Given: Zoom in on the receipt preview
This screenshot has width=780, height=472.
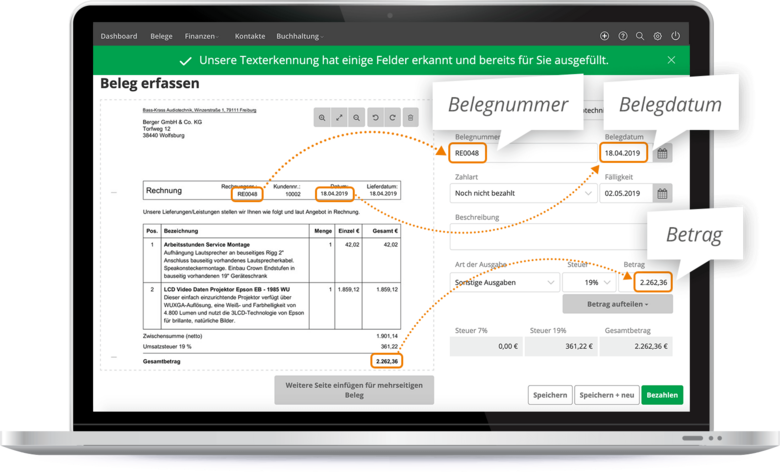Looking at the screenshot, I should [x=322, y=118].
